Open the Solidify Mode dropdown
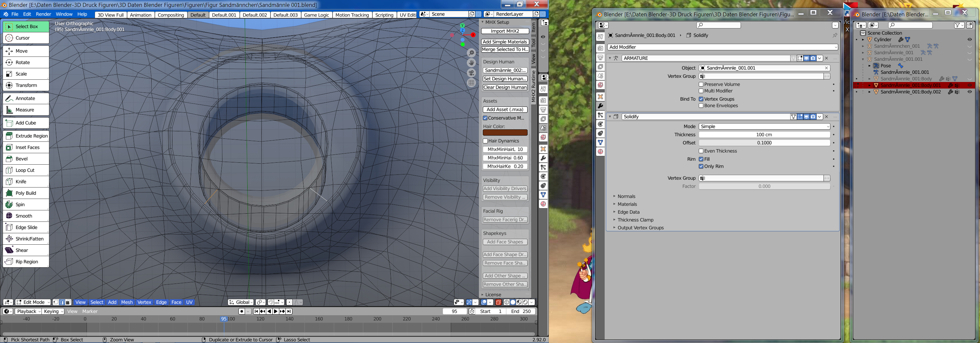980x343 pixels. coord(764,126)
